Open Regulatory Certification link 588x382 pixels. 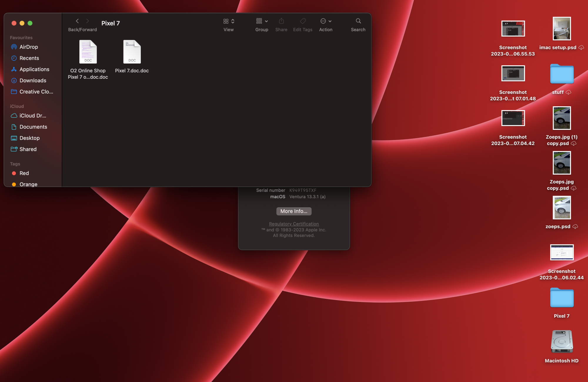point(293,224)
